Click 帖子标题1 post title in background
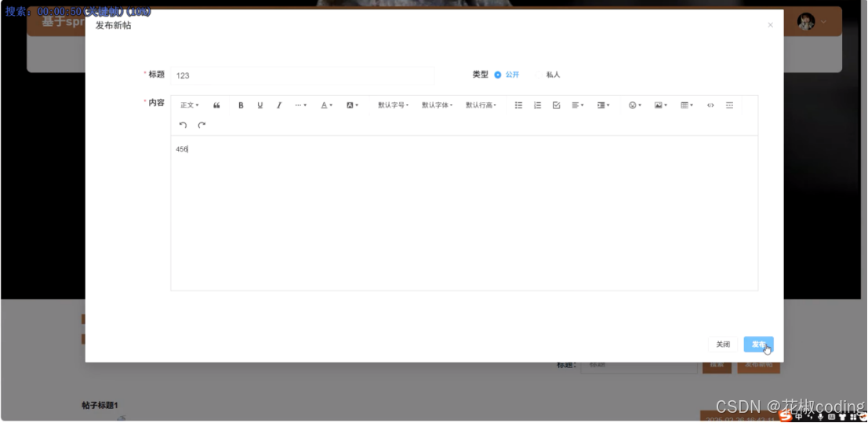The width and height of the screenshot is (868, 423). coord(100,405)
